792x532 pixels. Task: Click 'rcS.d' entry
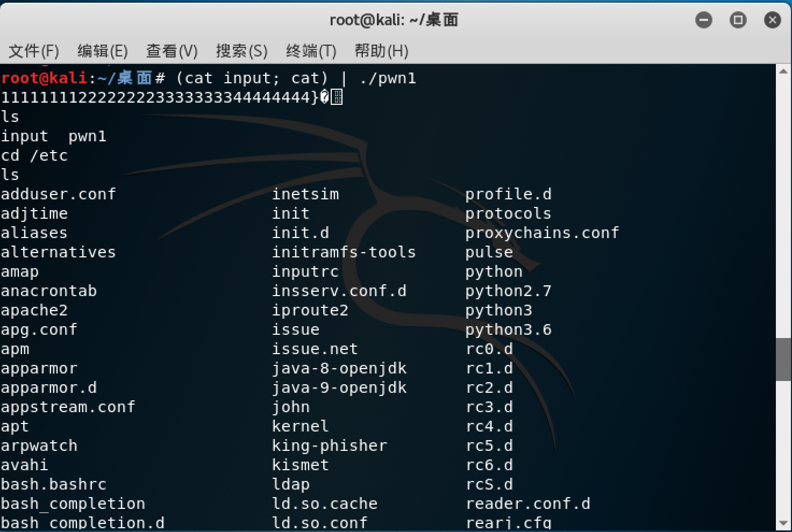(x=489, y=484)
